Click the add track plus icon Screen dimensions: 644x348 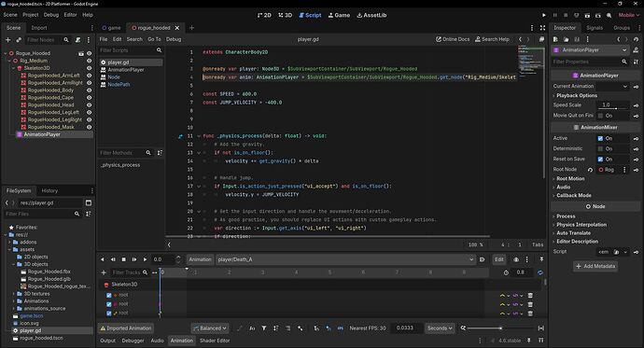[x=104, y=272]
